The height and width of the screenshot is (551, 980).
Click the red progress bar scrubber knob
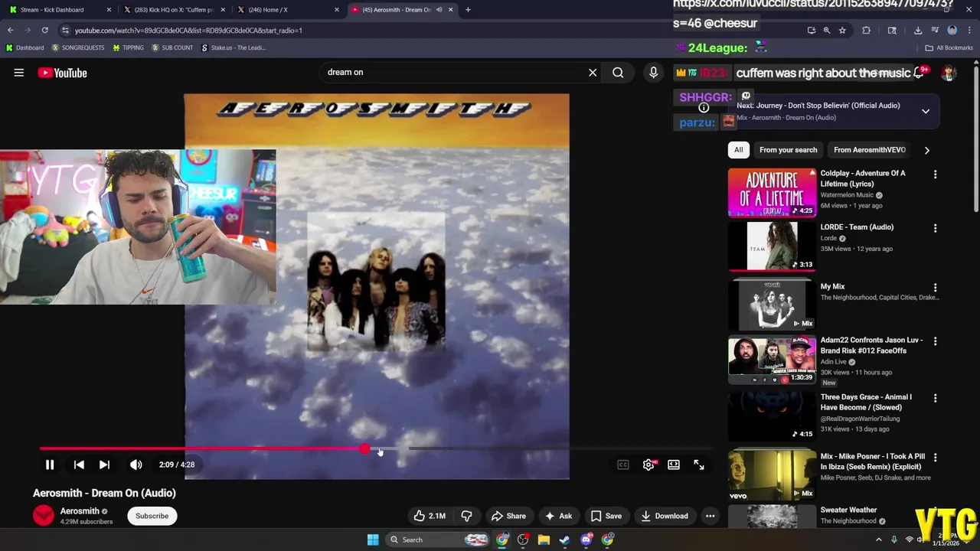[364, 449]
